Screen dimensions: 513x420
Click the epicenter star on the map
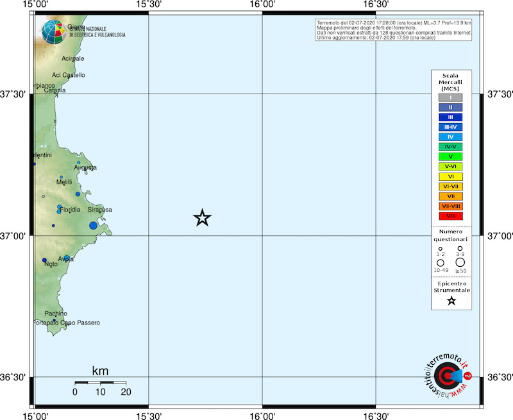(202, 218)
